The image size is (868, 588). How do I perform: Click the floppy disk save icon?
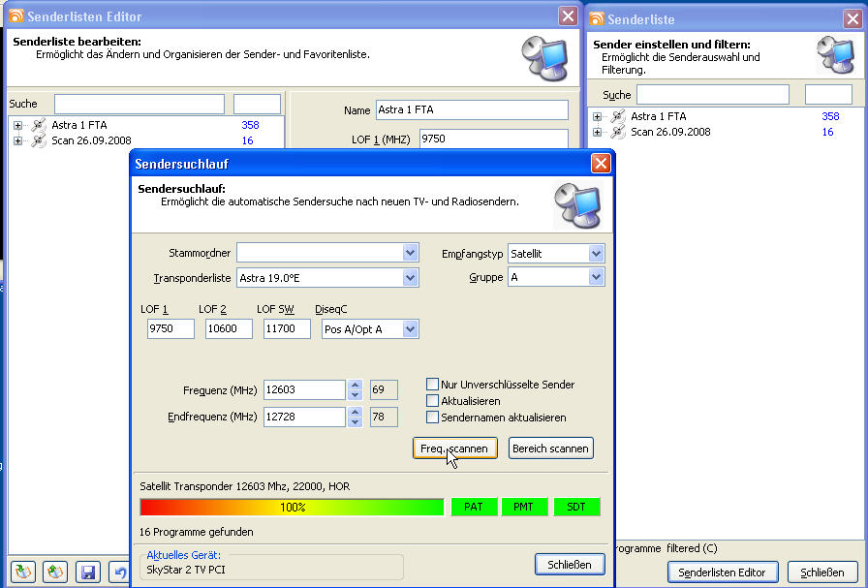click(88, 572)
